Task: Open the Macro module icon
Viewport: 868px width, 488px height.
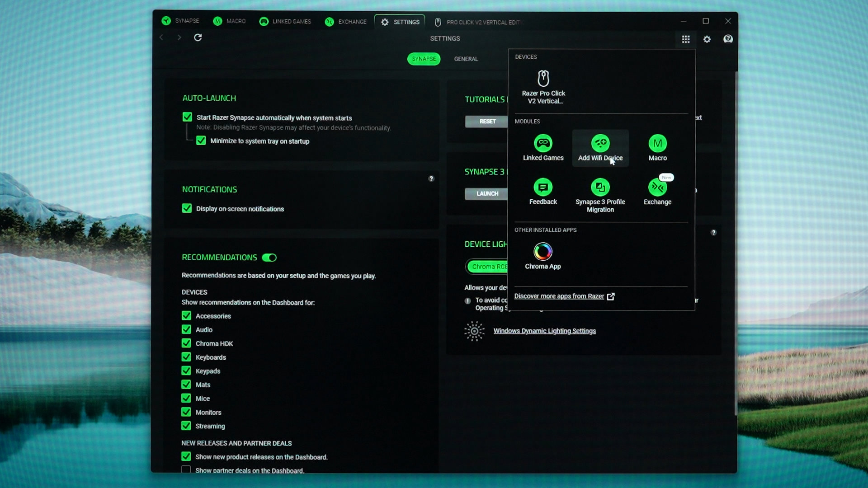Action: (x=657, y=144)
